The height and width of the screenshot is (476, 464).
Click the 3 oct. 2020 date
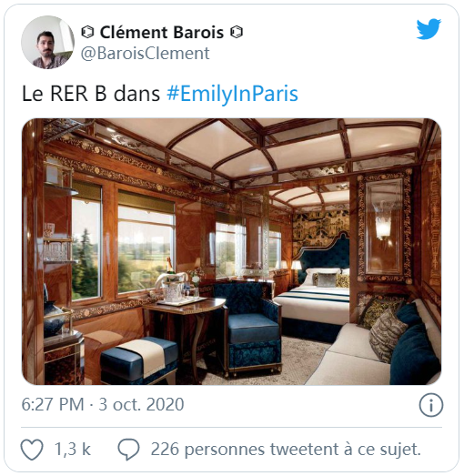tap(141, 404)
